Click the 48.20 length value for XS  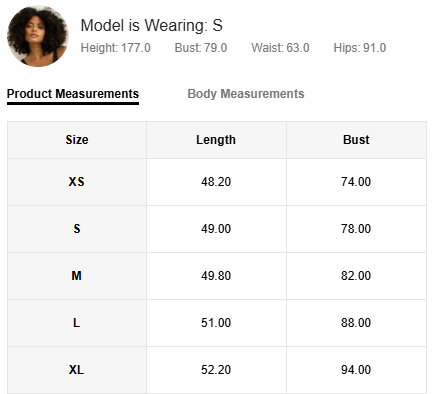(x=216, y=182)
